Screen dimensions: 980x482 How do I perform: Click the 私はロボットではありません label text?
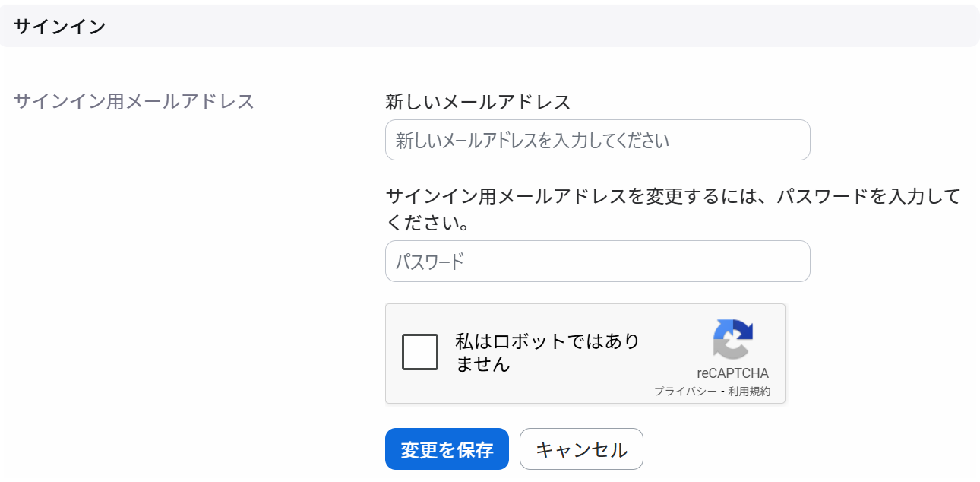pos(548,352)
